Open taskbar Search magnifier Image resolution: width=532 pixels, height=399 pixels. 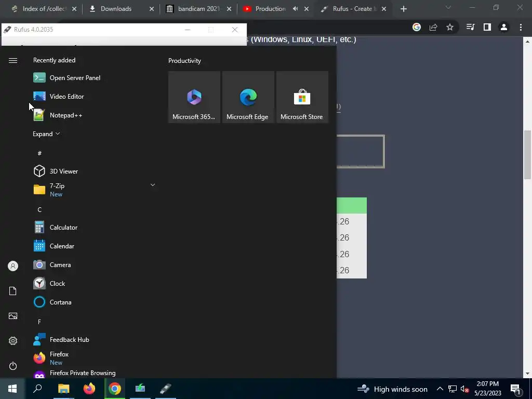pyautogui.click(x=37, y=389)
